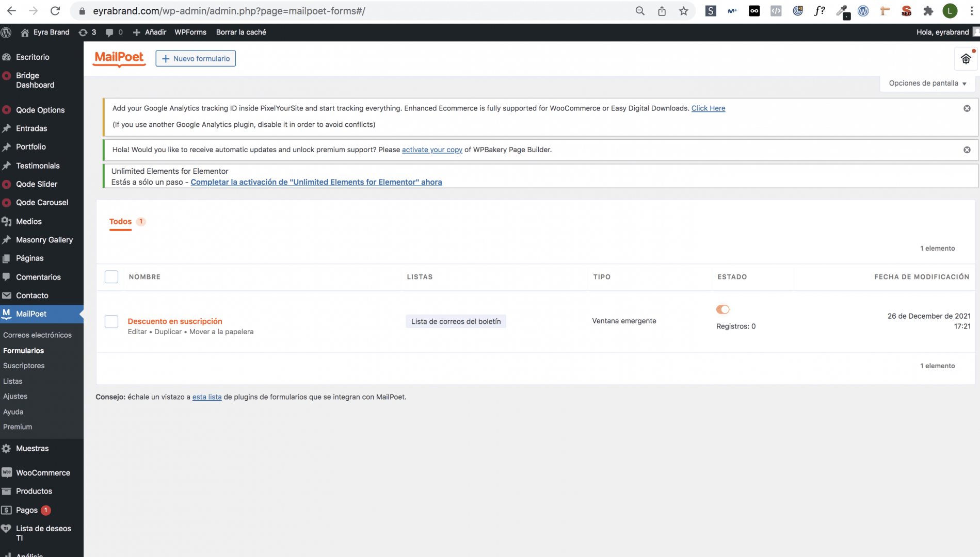Click the f? font extension icon
The width and height of the screenshot is (980, 557).
(820, 11)
